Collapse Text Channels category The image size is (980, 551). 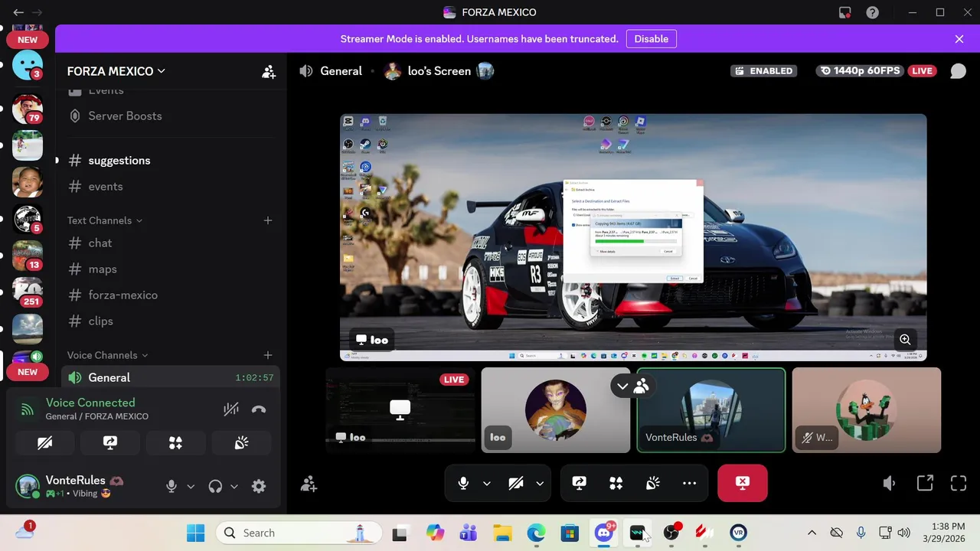104,220
